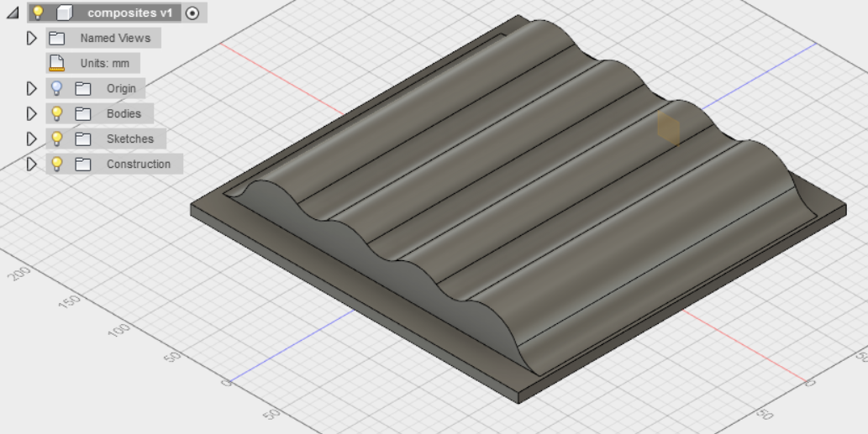Hide Sketches using the lightbulb toggle
Image resolution: width=868 pixels, height=434 pixels.
pyautogui.click(x=56, y=139)
